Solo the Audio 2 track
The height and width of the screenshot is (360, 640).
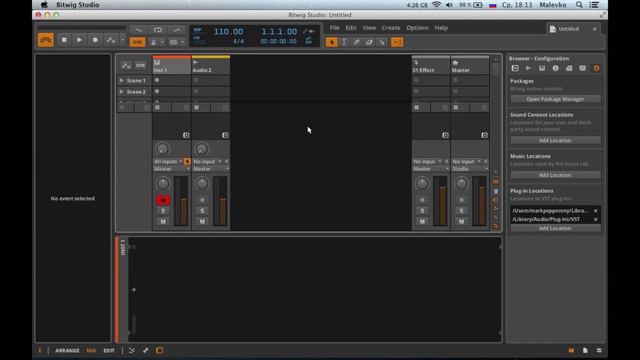[x=202, y=211]
